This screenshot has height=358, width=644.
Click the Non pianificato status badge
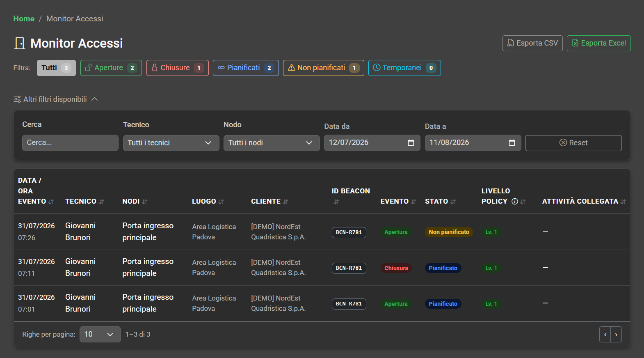tap(449, 232)
